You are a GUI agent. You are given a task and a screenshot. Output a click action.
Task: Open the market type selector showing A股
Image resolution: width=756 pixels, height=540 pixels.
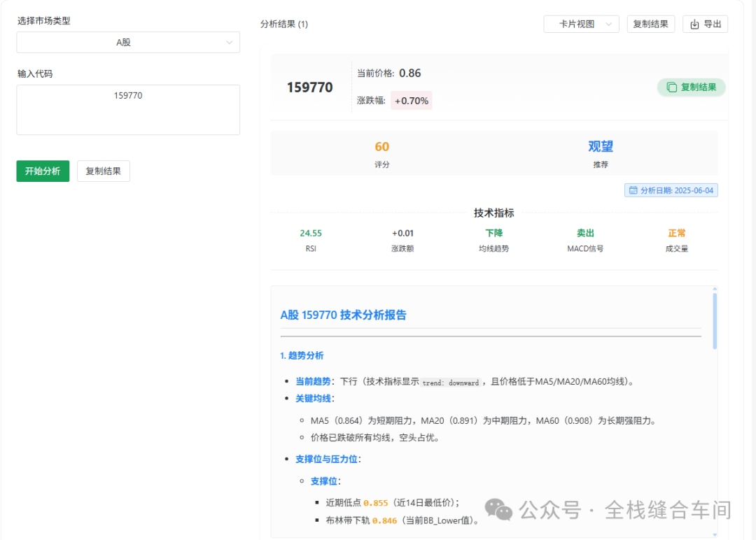click(x=128, y=42)
